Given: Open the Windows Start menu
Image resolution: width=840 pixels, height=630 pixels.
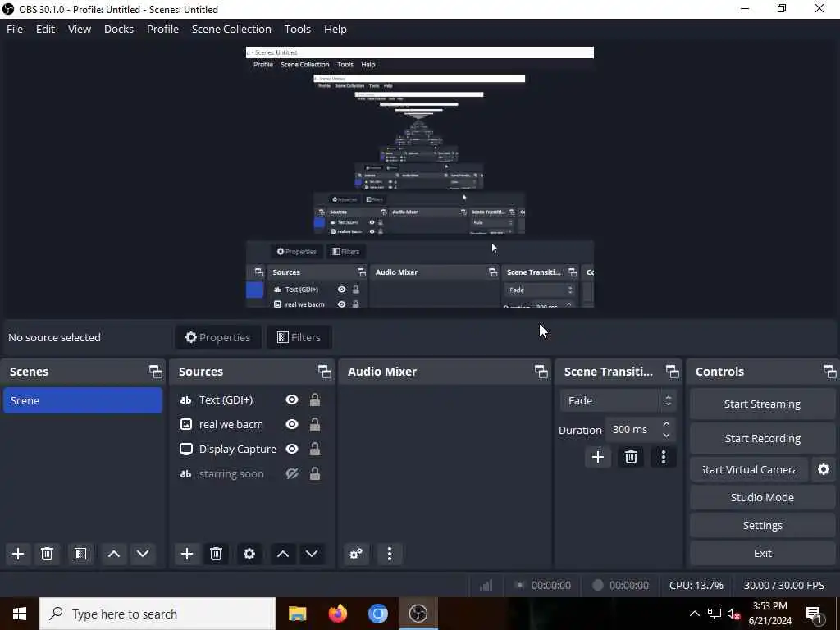Looking at the screenshot, I should click(x=20, y=614).
